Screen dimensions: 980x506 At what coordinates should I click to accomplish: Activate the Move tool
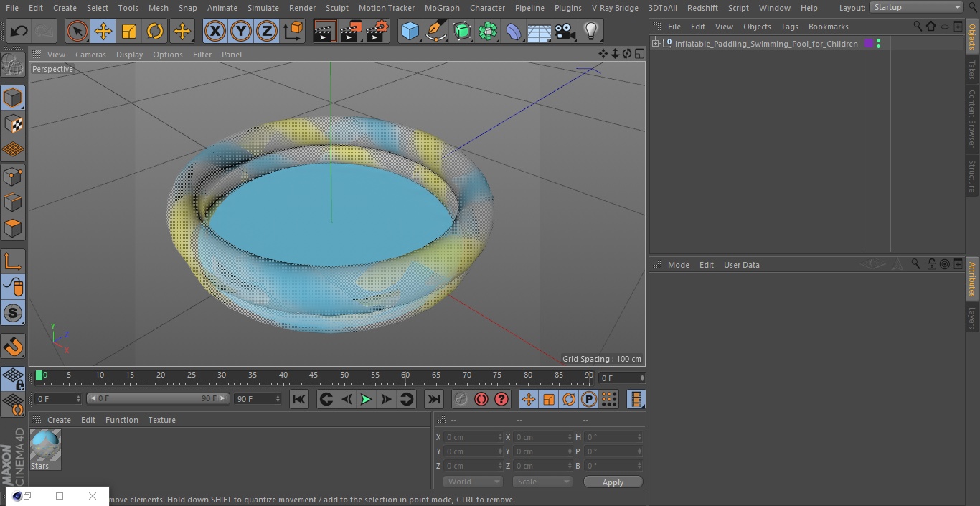click(103, 31)
